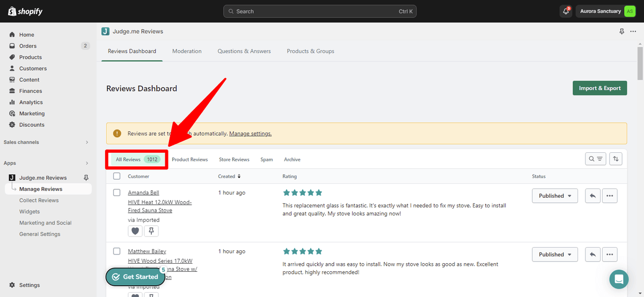Open the app header more options menu
644x297 pixels.
pyautogui.click(x=633, y=32)
